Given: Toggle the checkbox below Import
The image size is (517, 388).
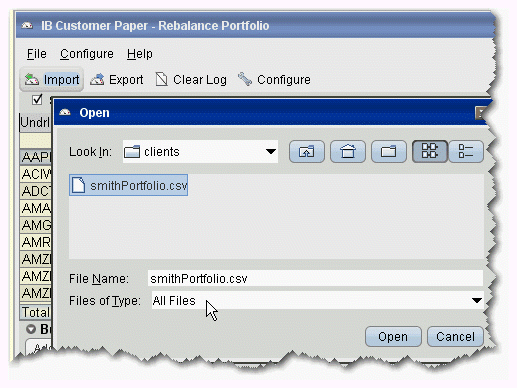Looking at the screenshot, I should tap(37, 99).
